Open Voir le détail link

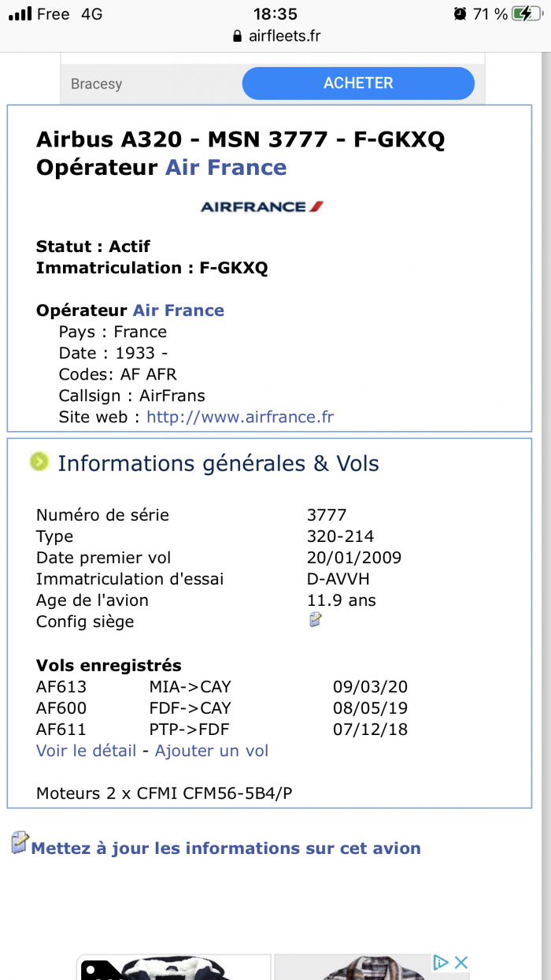tap(87, 751)
